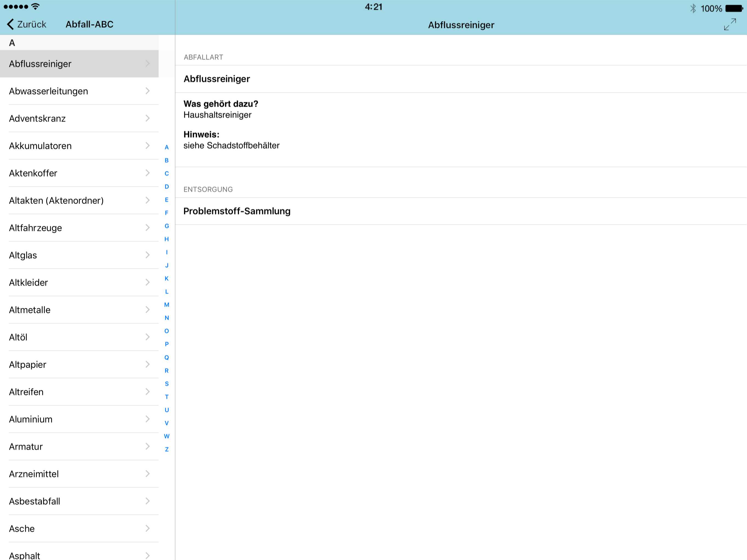Jump to index letter F
747x560 pixels.
[x=167, y=213]
